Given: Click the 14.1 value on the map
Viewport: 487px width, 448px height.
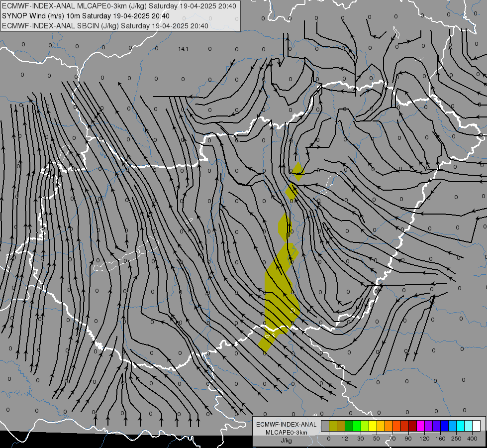Looking at the screenshot, I should 183,49.
